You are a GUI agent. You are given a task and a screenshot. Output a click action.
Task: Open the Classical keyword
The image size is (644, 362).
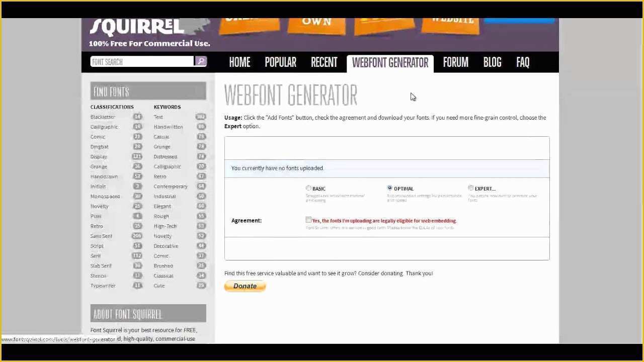tap(164, 276)
